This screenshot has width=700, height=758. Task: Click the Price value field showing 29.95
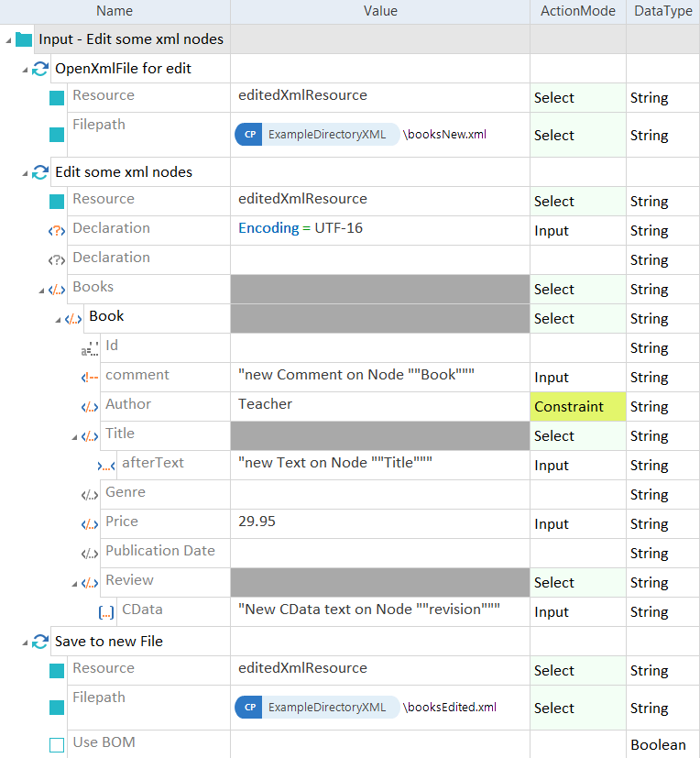click(379, 522)
